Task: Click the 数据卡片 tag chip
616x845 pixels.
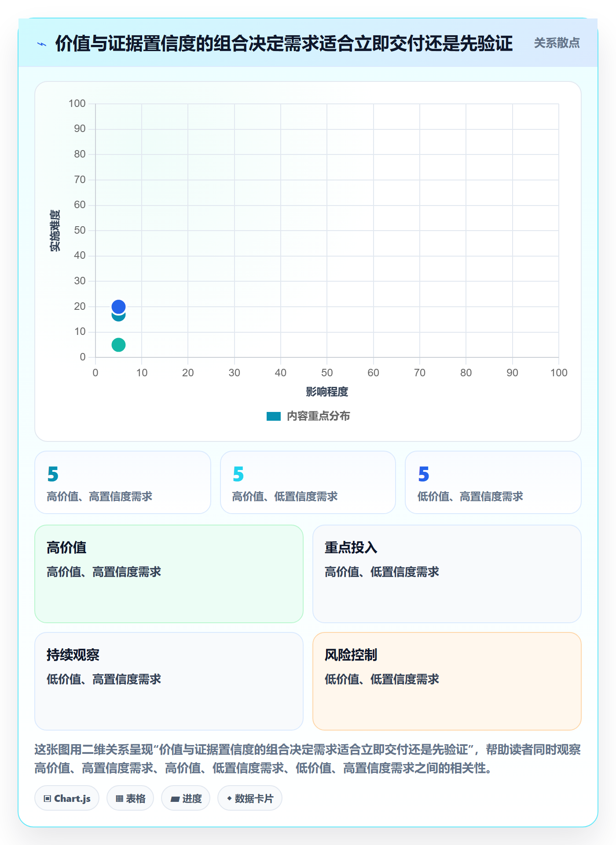Action: 250,798
